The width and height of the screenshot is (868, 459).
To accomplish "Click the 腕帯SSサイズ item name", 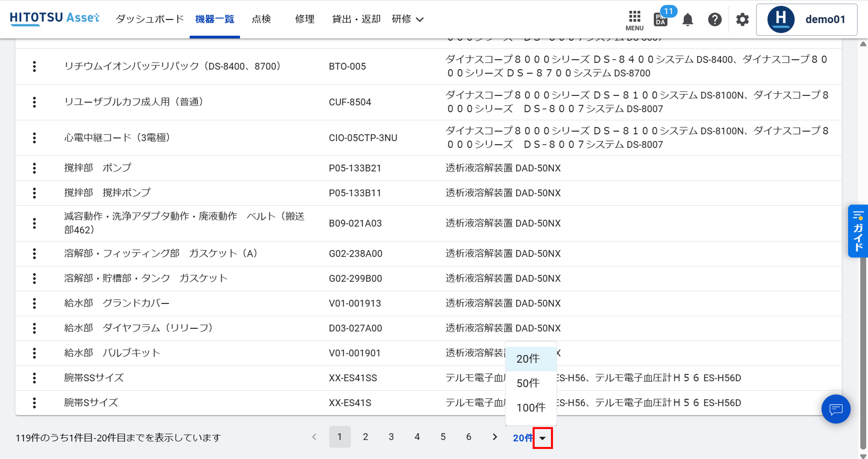I will 94,378.
